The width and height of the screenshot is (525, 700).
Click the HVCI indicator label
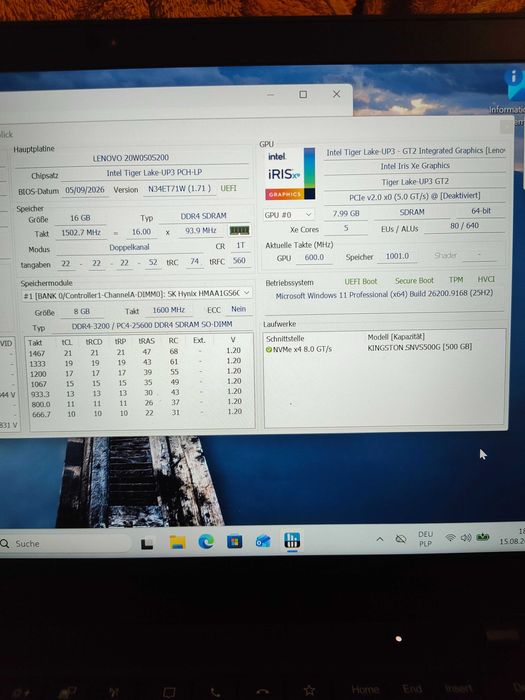(486, 279)
